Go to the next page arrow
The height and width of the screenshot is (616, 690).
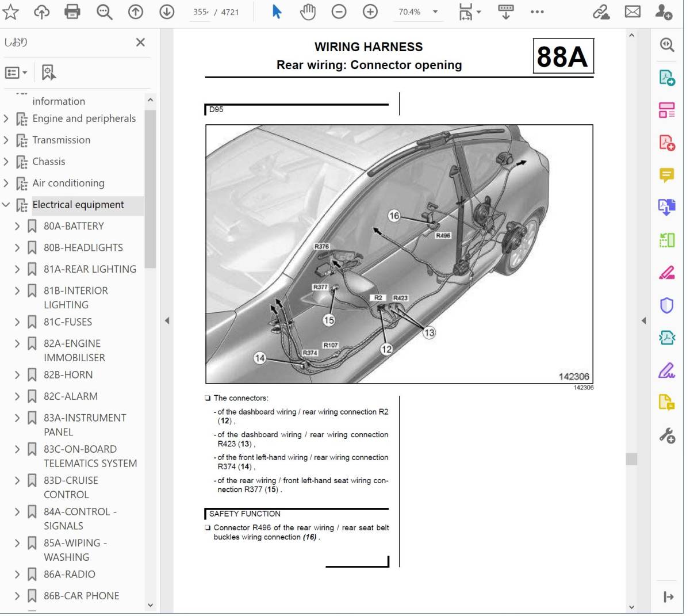167,12
